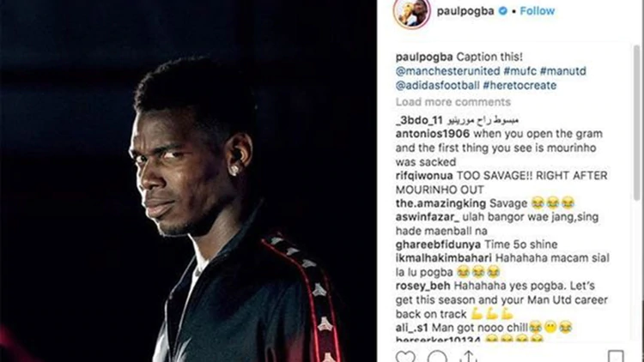This screenshot has width=644, height=362.
Task: Open the #mufc hashtag
Action: click(x=520, y=71)
